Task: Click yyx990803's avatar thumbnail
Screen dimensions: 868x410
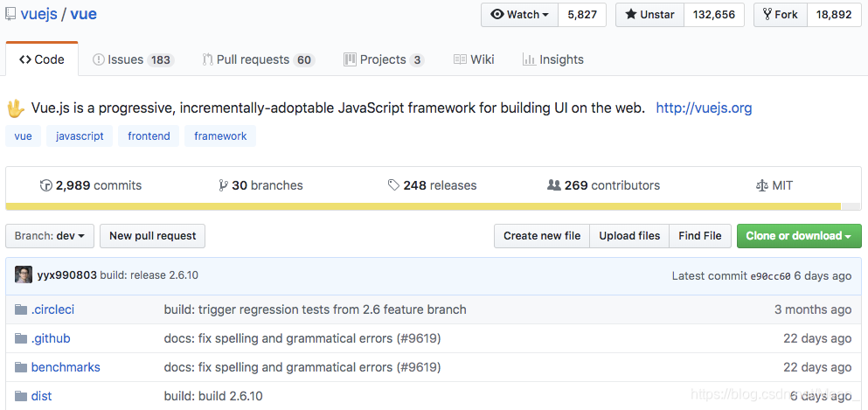Action: pos(24,275)
